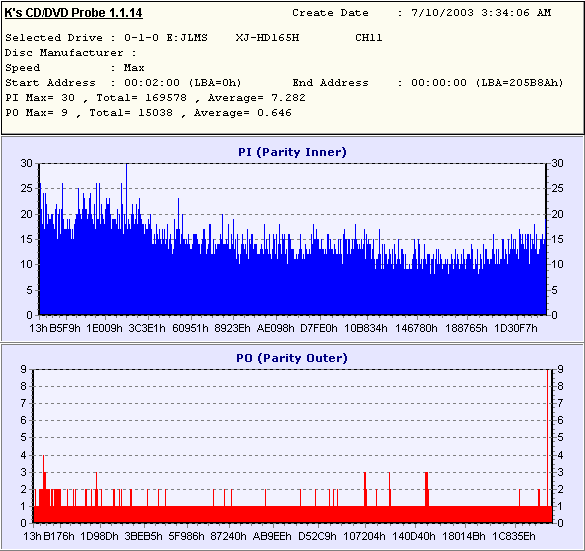The height and width of the screenshot is (551, 585).
Task: Click the Selected Drive line text
Action: (x=194, y=38)
